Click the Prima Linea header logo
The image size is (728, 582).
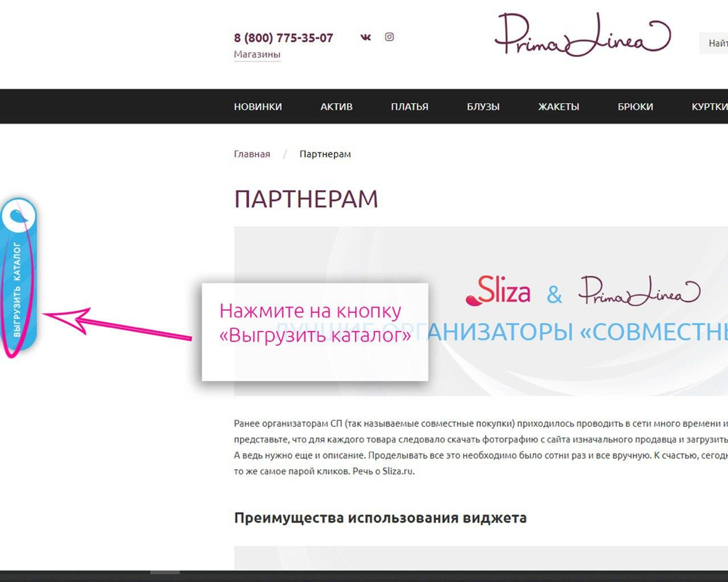coord(583,34)
